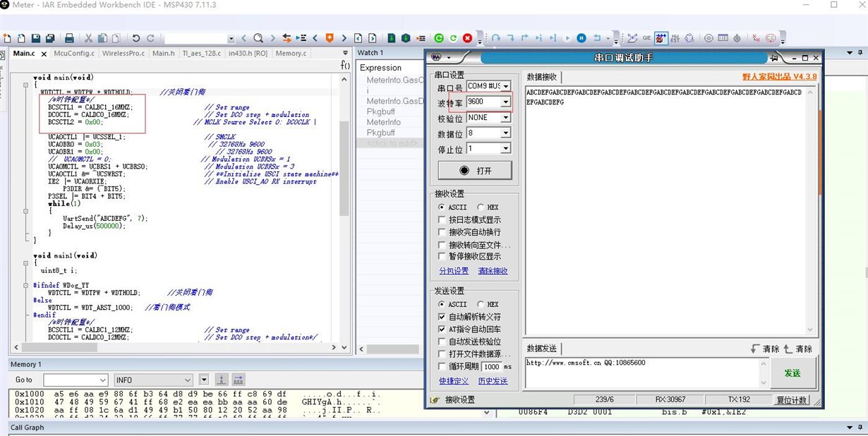
Task: Select the 数据接收 tab
Action: pos(543,77)
